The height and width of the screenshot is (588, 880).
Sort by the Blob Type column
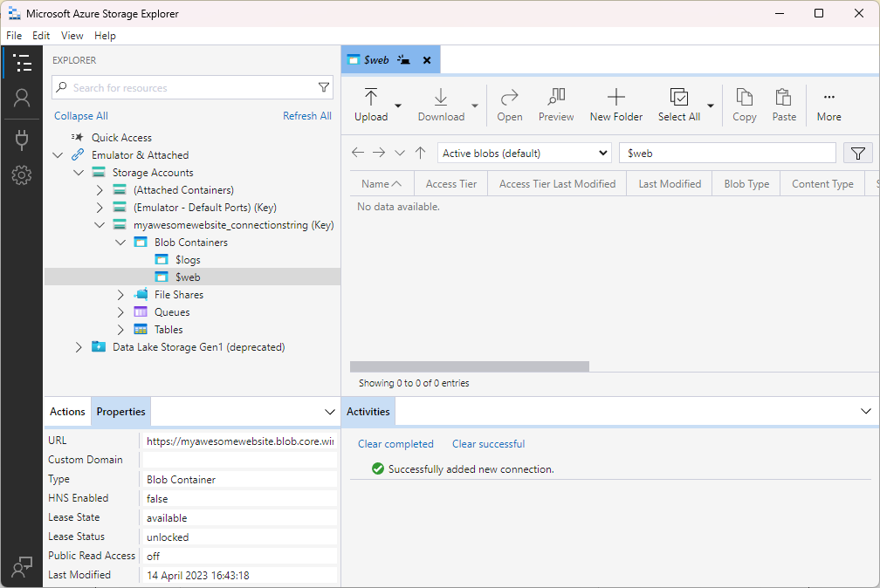[746, 184]
